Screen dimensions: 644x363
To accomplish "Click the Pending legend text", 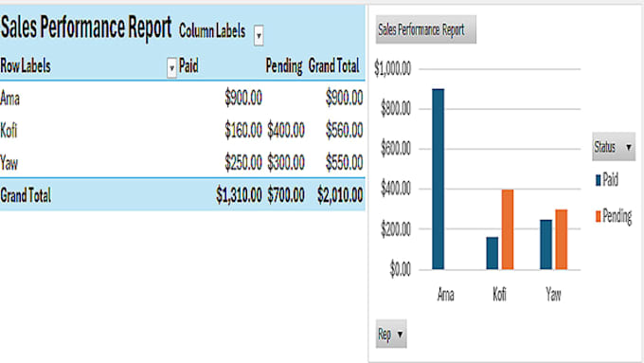I will [617, 217].
